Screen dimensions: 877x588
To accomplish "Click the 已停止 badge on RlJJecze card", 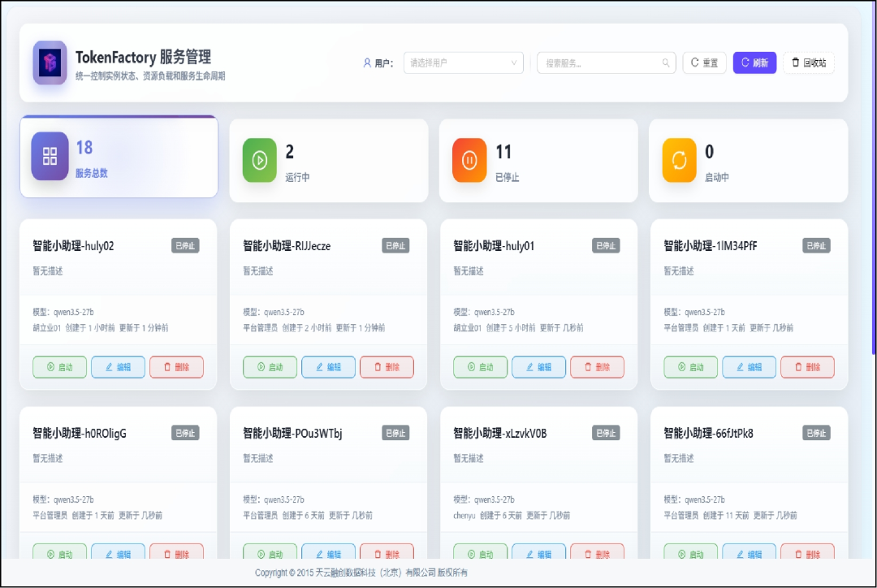I will 395,245.
